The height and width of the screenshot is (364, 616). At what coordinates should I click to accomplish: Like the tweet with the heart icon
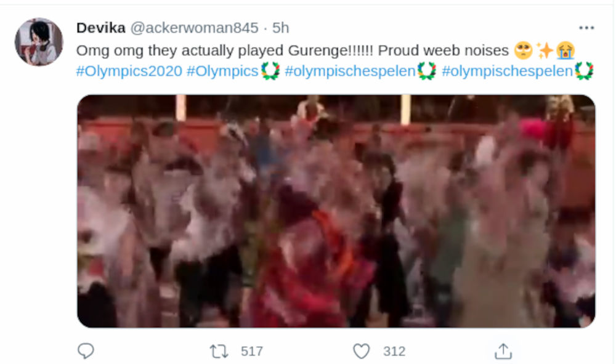[x=362, y=351]
